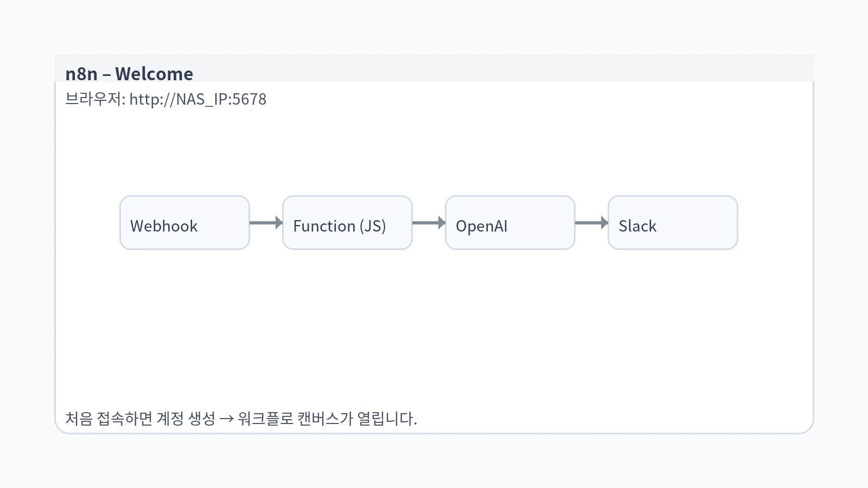This screenshot has height=488, width=868.
Task: Click arrow connecting Webhook to Function (JS)
Action: click(x=265, y=223)
